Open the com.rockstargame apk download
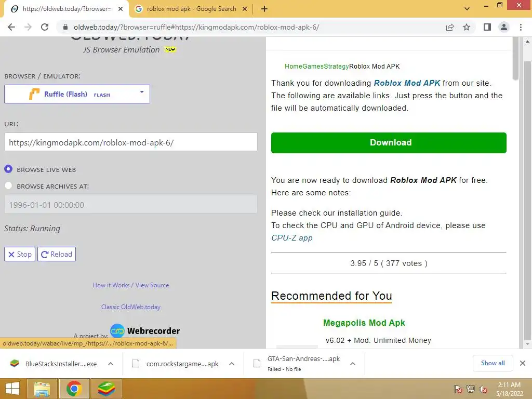Viewport: 532px width, 399px height. tap(177, 364)
